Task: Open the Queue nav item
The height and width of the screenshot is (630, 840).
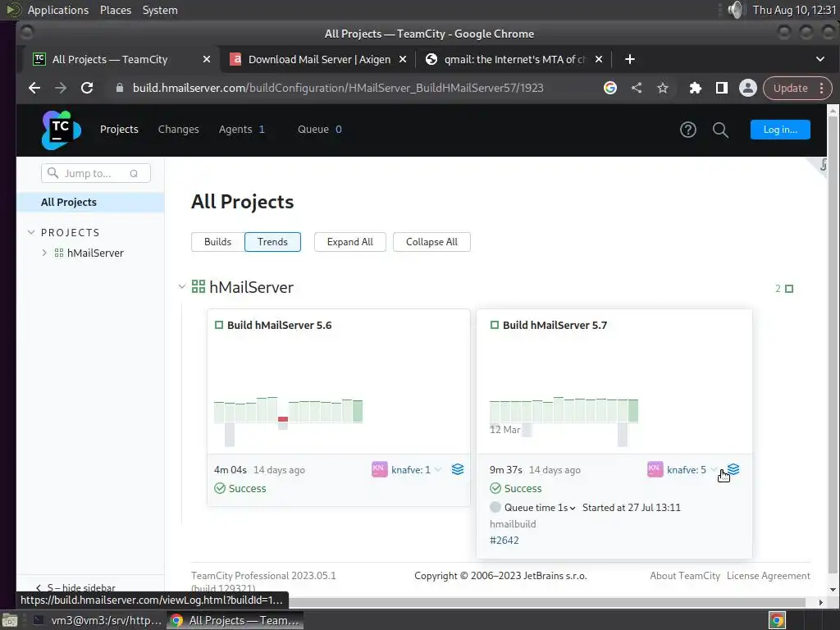Action: [x=319, y=129]
